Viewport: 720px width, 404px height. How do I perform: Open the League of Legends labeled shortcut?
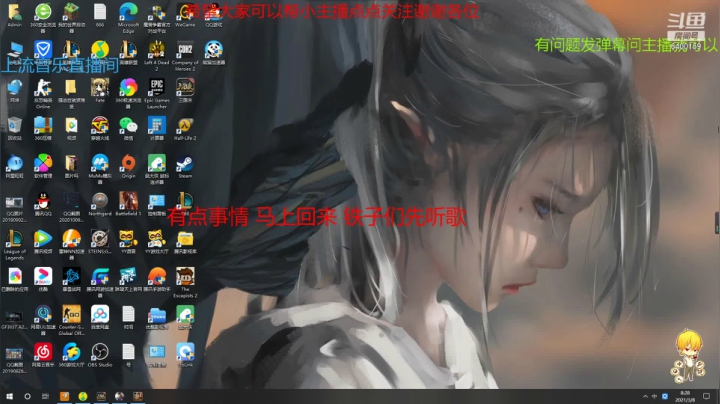[14, 239]
